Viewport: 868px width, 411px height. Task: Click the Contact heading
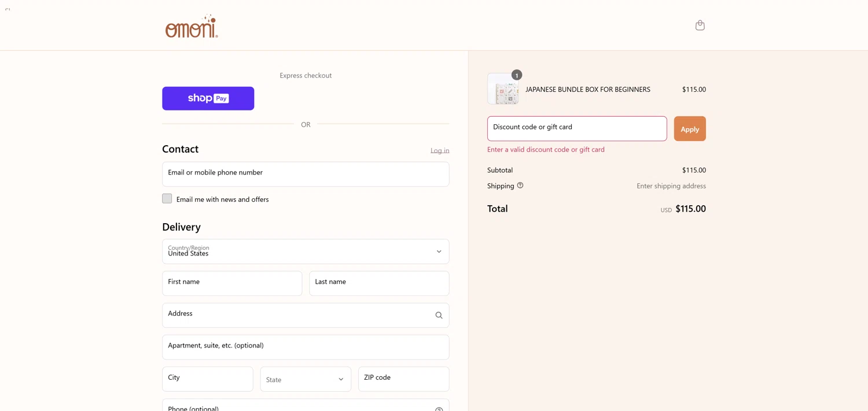pyautogui.click(x=180, y=149)
